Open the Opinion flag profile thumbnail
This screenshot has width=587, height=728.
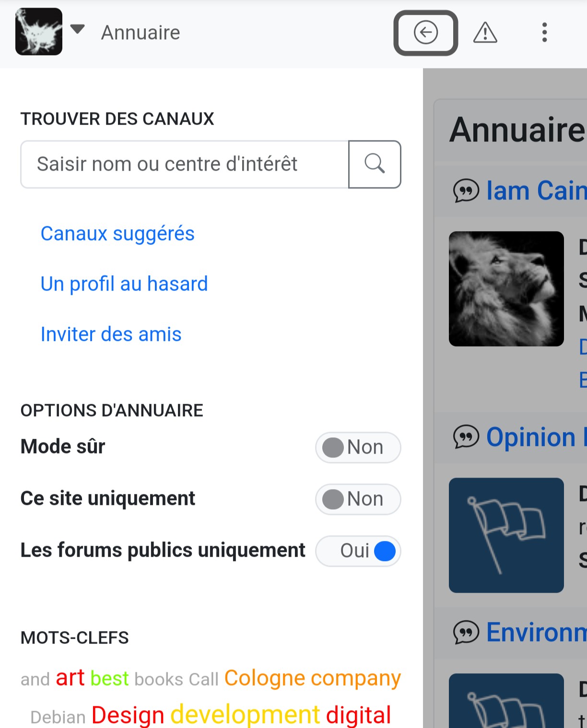(506, 535)
